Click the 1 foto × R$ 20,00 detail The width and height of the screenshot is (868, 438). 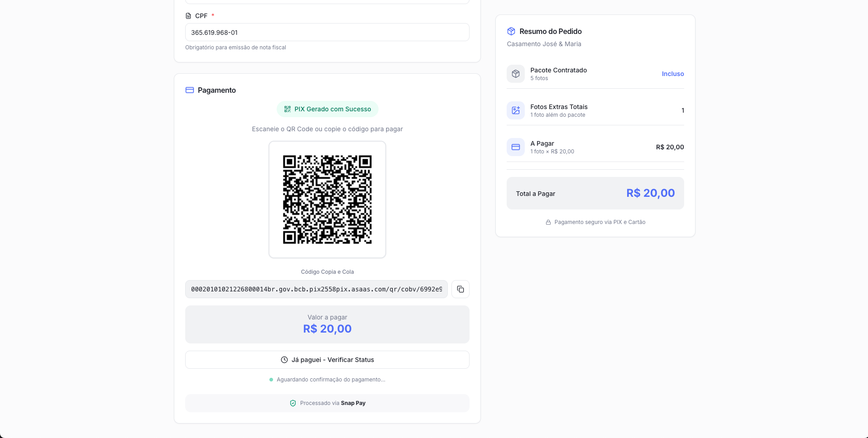tap(552, 152)
